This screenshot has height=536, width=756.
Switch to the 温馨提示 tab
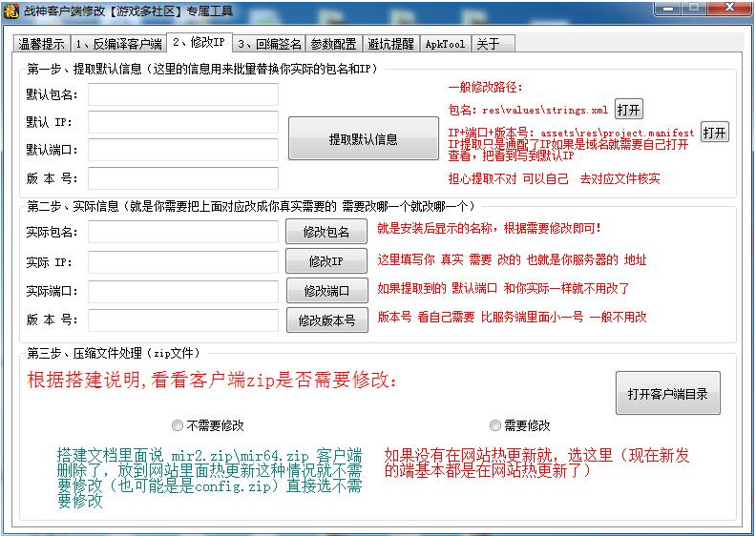coord(41,44)
